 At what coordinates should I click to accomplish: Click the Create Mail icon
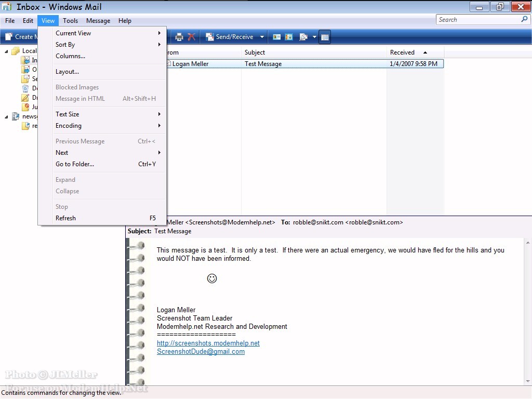8,37
